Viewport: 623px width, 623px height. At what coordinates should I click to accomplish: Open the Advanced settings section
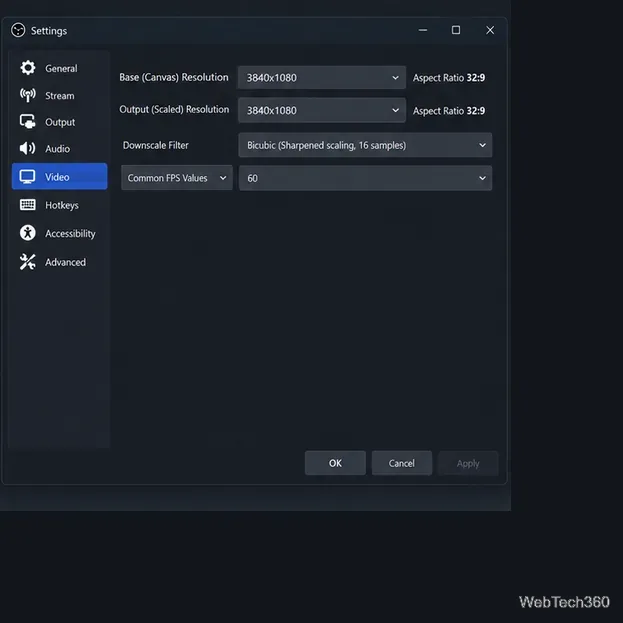pyautogui.click(x=60, y=262)
